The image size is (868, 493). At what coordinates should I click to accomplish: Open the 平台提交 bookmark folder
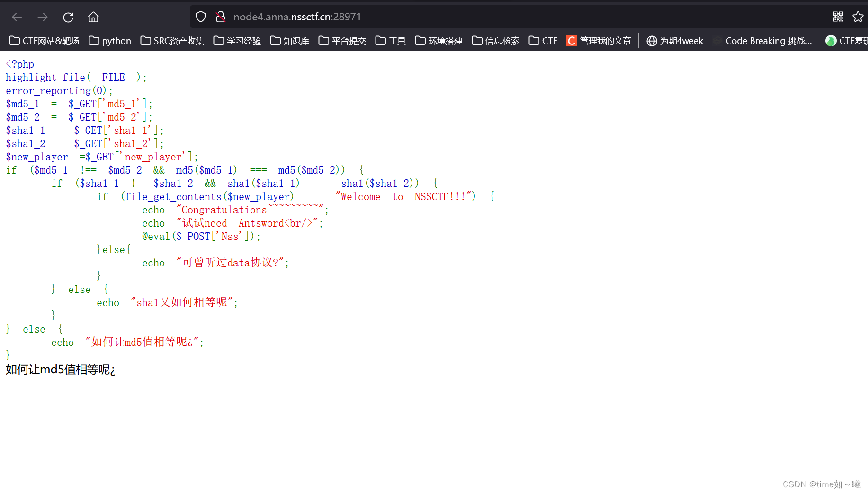click(x=342, y=41)
